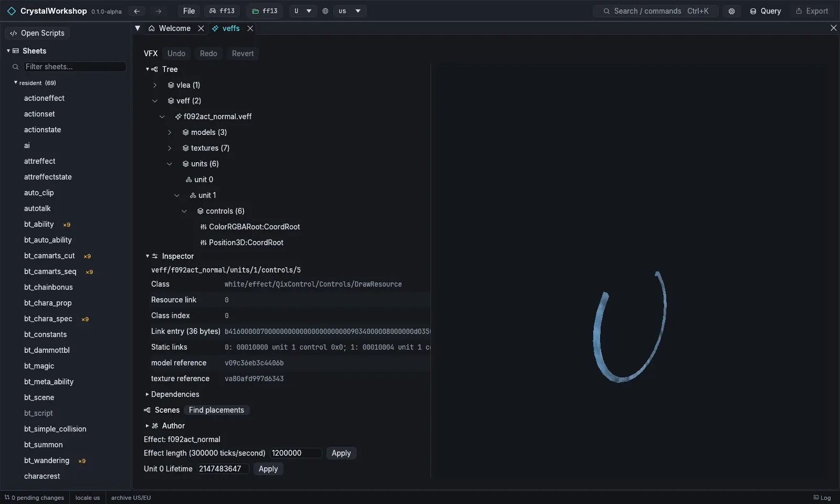Open settings via the gear icon
The image size is (840, 504).
(731, 11)
